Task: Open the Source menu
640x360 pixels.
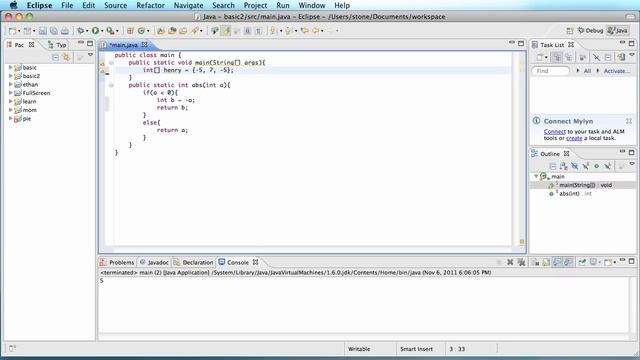Action: tap(116, 5)
